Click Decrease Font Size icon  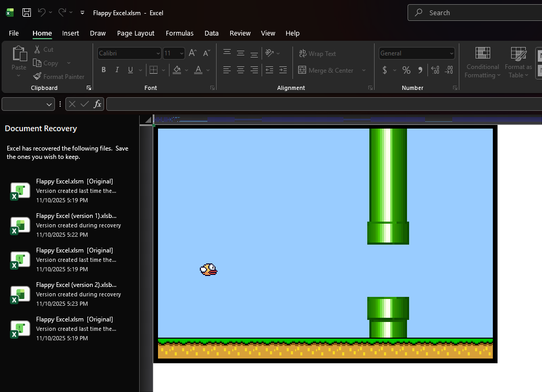pos(206,53)
